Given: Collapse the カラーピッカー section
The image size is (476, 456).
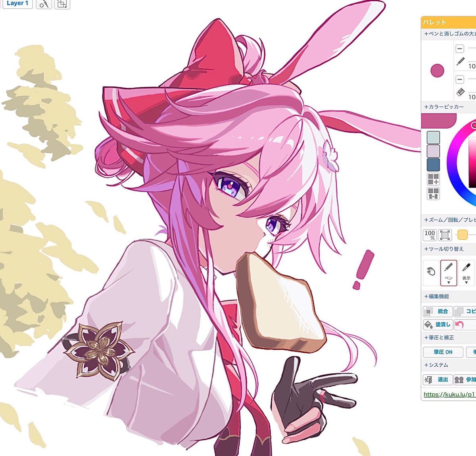Looking at the screenshot, I should coord(449,107).
